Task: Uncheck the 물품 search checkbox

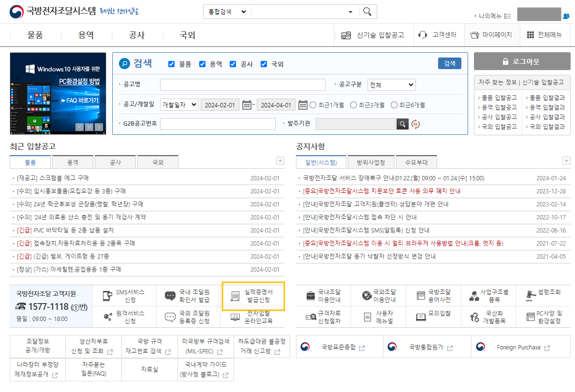Action: click(x=171, y=64)
